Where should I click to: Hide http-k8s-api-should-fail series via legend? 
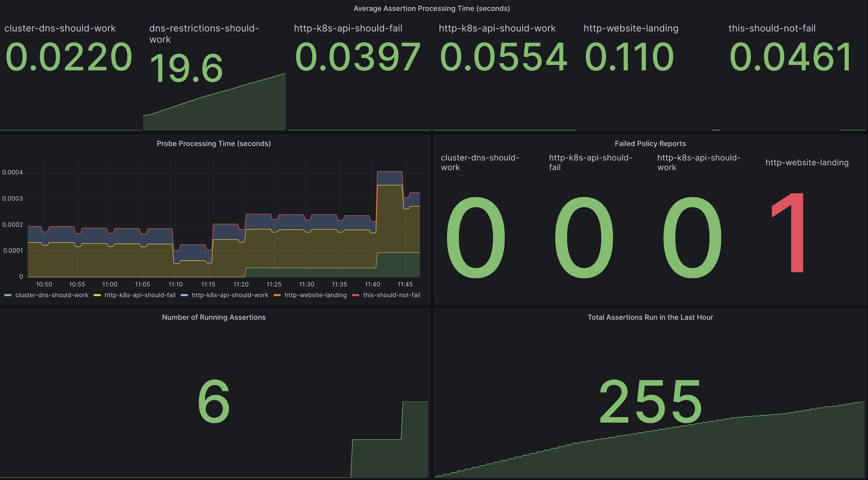[x=140, y=295]
